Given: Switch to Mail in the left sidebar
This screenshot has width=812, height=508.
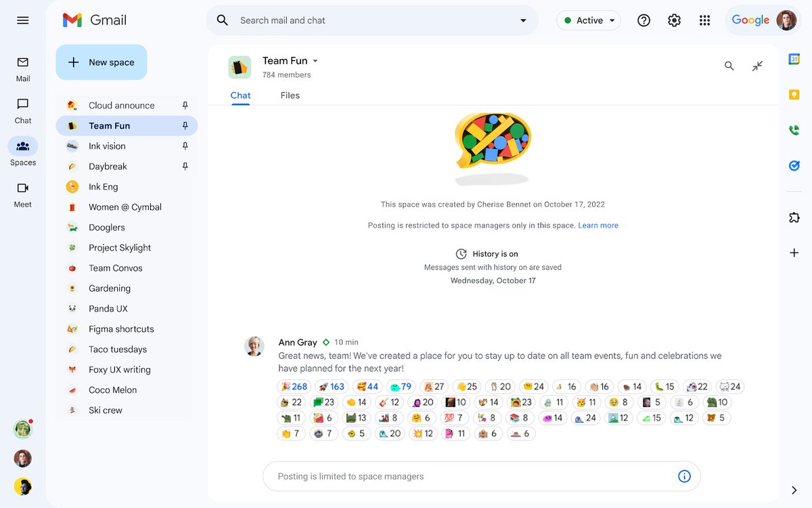Looking at the screenshot, I should click(22, 68).
